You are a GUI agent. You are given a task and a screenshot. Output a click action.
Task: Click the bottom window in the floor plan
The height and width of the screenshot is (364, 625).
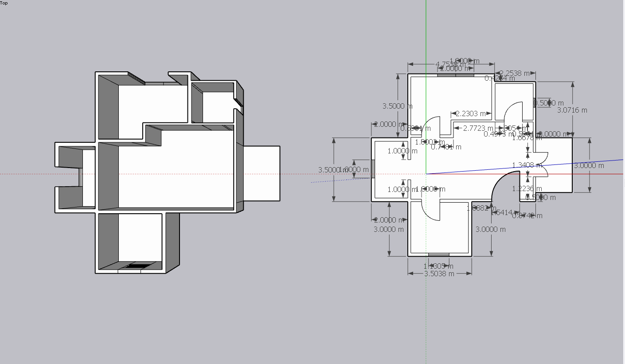[x=438, y=254]
